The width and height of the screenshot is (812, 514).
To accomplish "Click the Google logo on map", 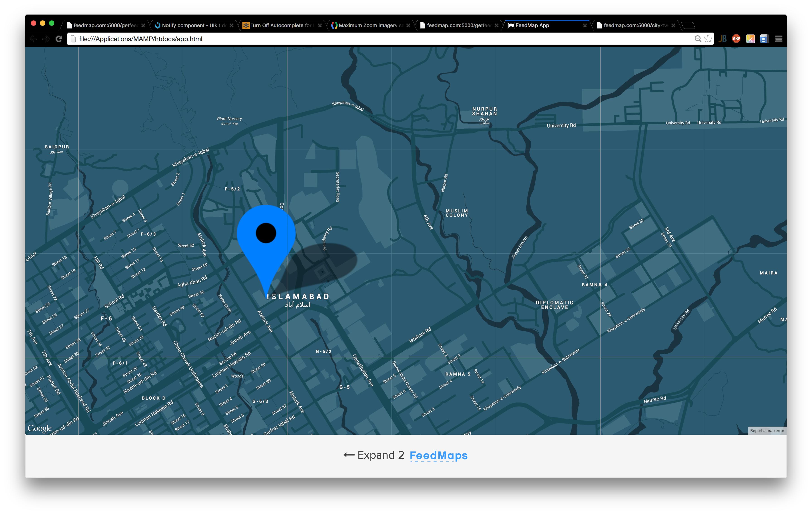I will [40, 428].
